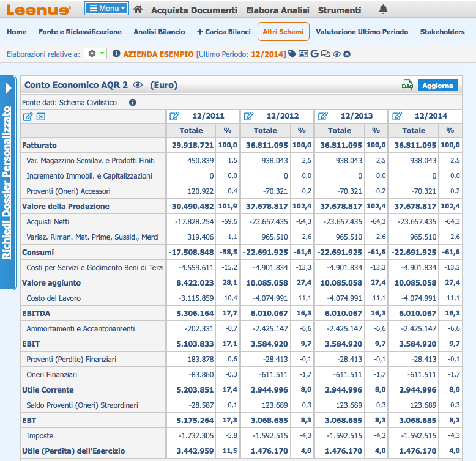Click Costo del Lavoro row label

point(53,298)
